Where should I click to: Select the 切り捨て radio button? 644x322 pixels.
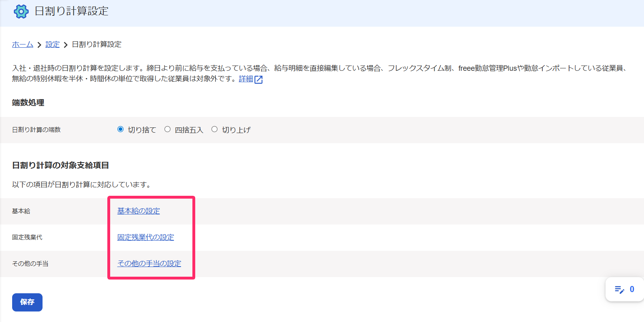(120, 129)
